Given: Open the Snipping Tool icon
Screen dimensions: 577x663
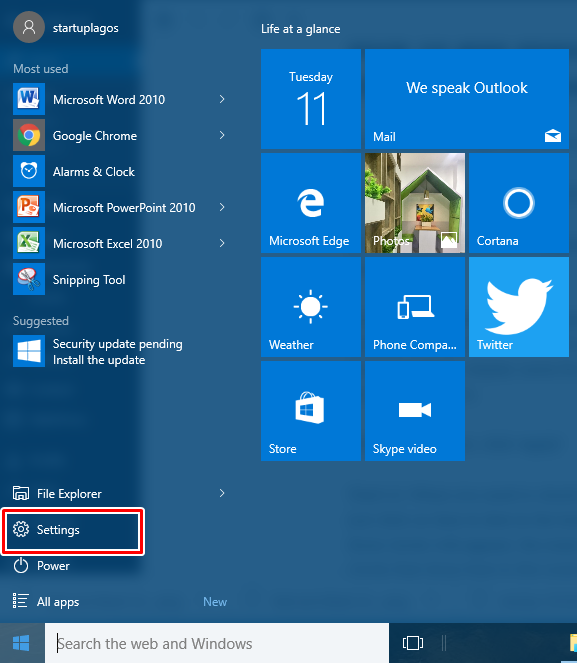Looking at the screenshot, I should 29,279.
